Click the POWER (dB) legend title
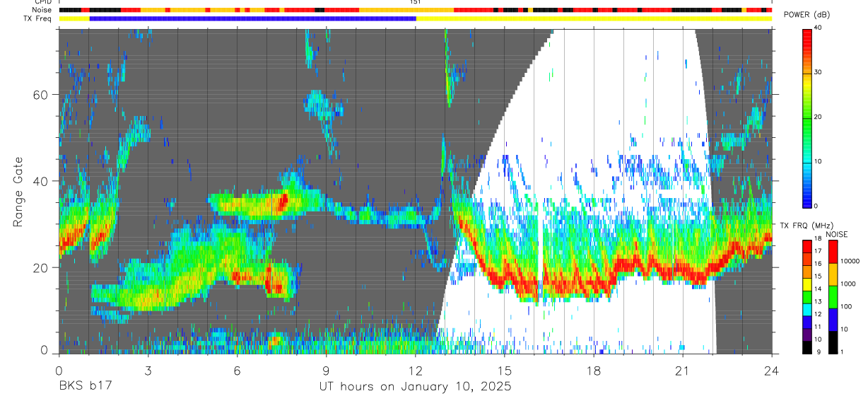 click(x=807, y=15)
